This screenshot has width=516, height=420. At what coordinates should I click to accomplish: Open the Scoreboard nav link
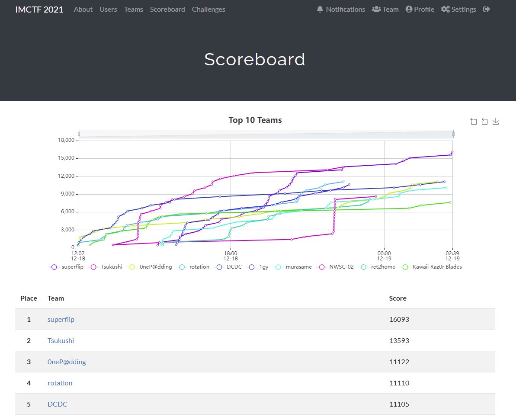pos(167,9)
